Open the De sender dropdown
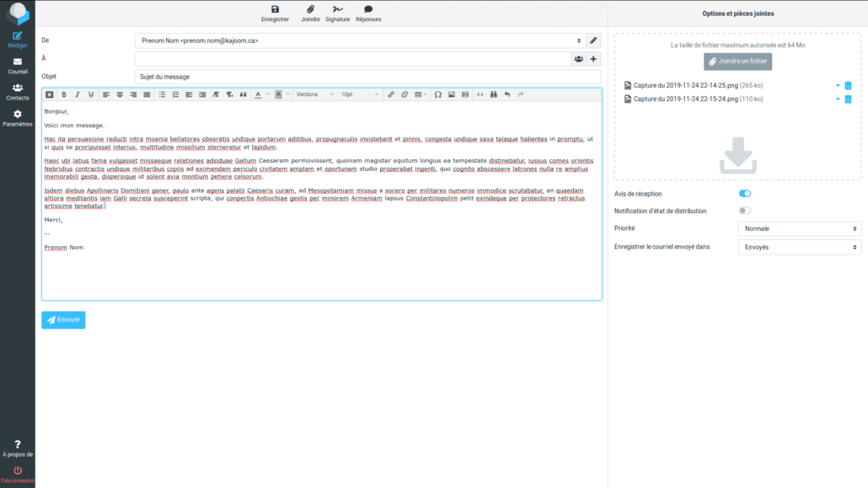This screenshot has height=488, width=868. [x=360, y=40]
